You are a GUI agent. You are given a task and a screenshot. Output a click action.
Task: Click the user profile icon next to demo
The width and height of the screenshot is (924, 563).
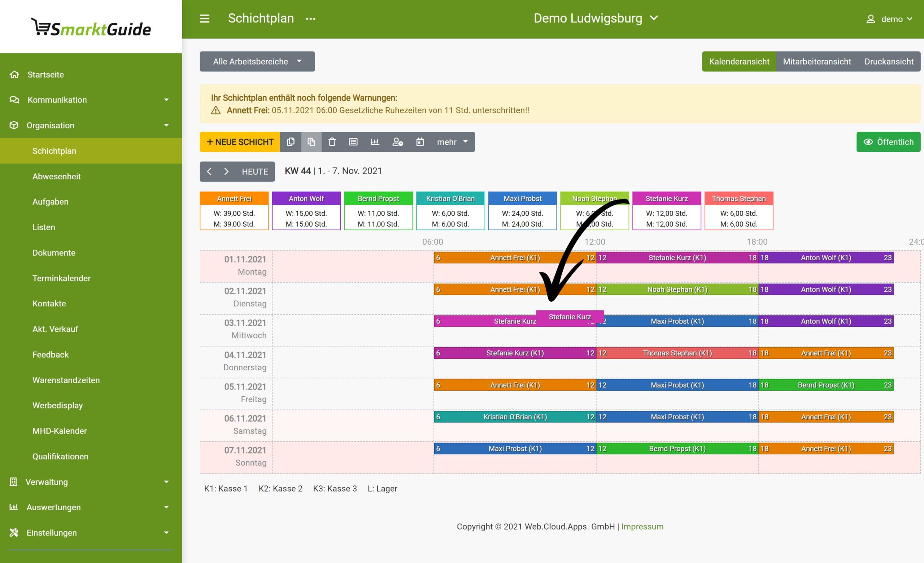870,19
